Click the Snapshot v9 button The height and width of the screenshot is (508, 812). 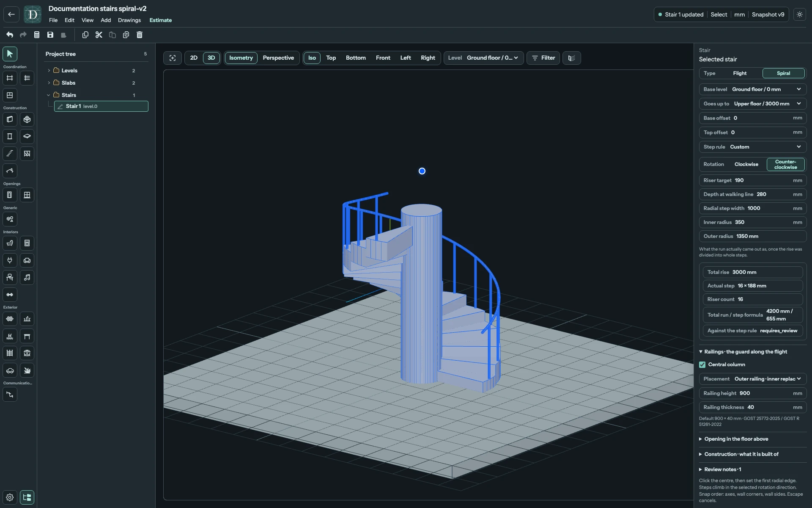768,14
